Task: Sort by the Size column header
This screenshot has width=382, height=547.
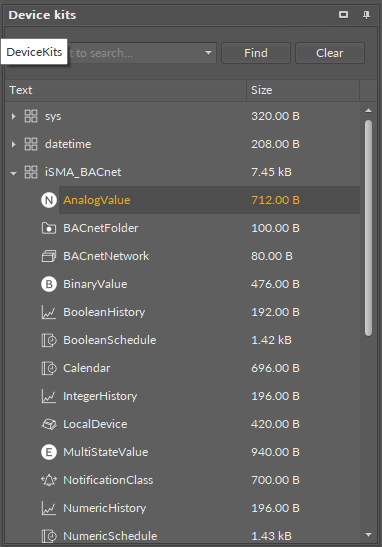Action: (x=303, y=90)
